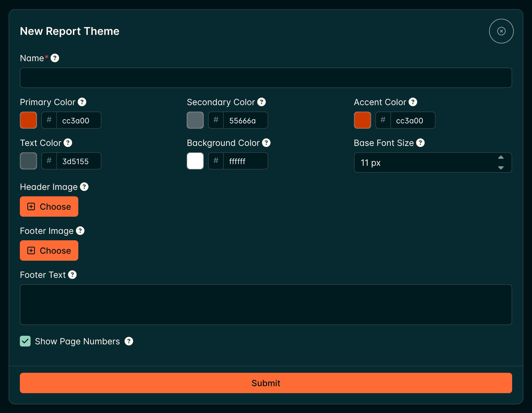
Task: Choose a Footer Image file
Action: (49, 250)
